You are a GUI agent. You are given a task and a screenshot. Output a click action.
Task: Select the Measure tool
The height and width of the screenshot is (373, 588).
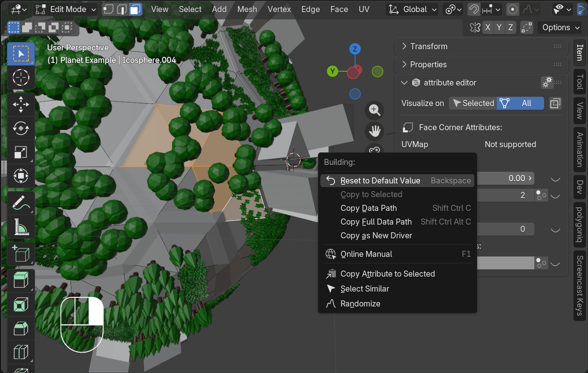click(21, 227)
